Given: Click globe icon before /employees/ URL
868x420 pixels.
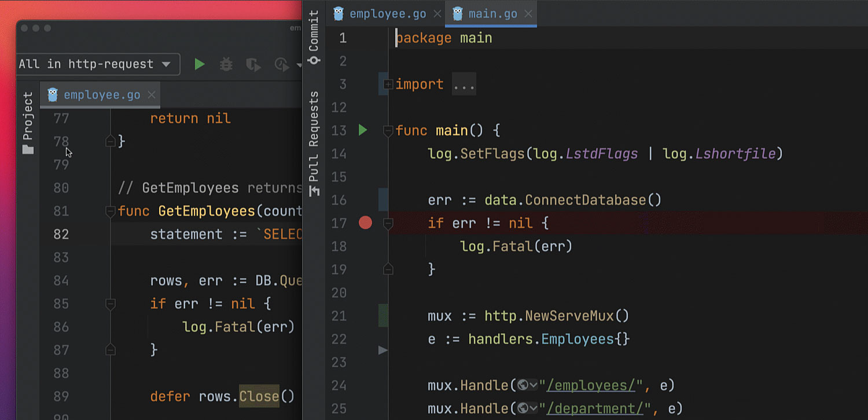Looking at the screenshot, I should [523, 385].
